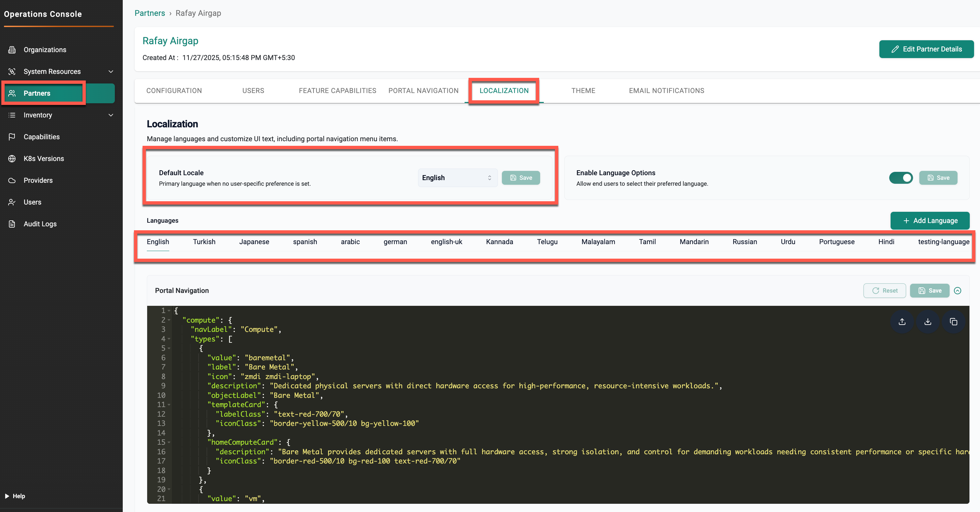Switch to the THEME tab
Image resolution: width=980 pixels, height=512 pixels.
tap(583, 90)
